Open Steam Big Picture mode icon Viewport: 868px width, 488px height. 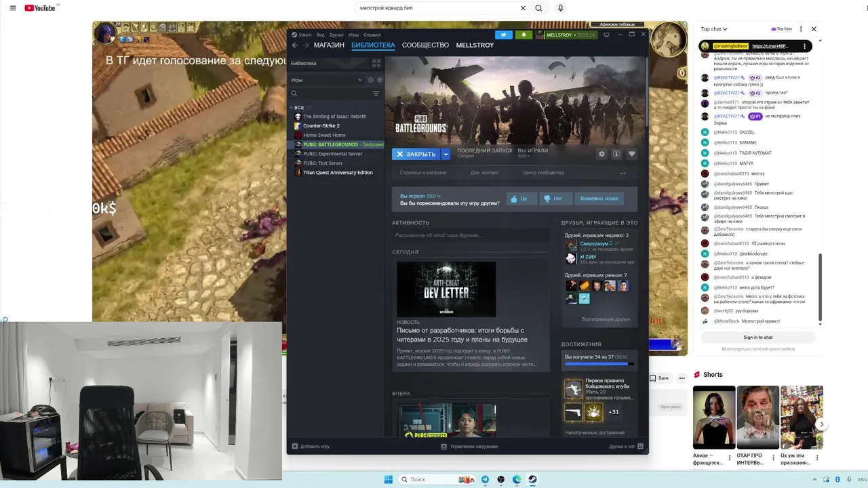(606, 35)
